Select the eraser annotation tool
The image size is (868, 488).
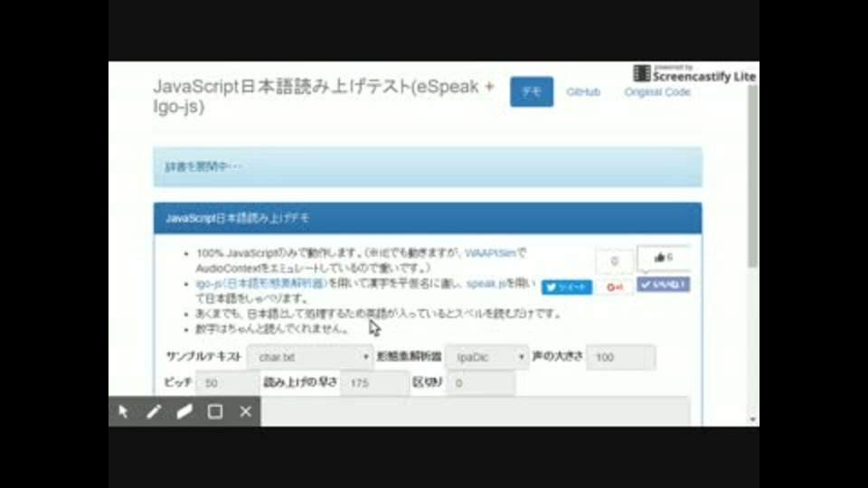click(x=184, y=412)
